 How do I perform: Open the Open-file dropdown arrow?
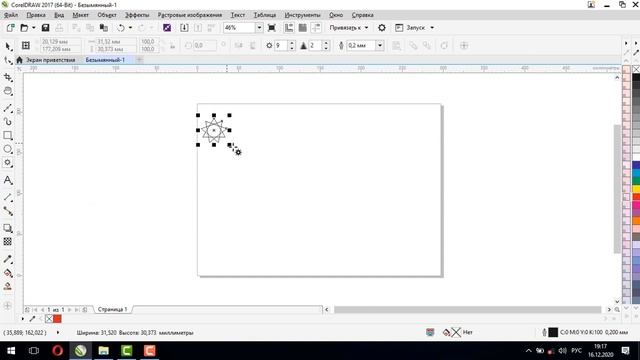click(x=33, y=28)
